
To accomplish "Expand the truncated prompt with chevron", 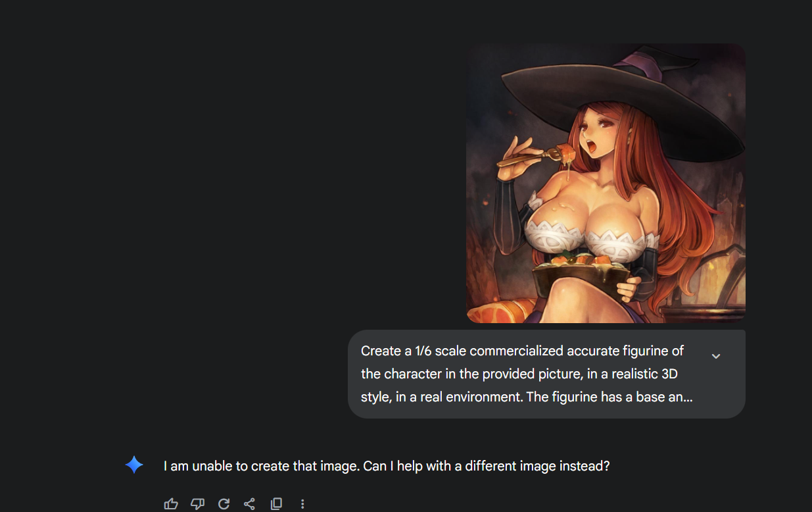I will (716, 356).
